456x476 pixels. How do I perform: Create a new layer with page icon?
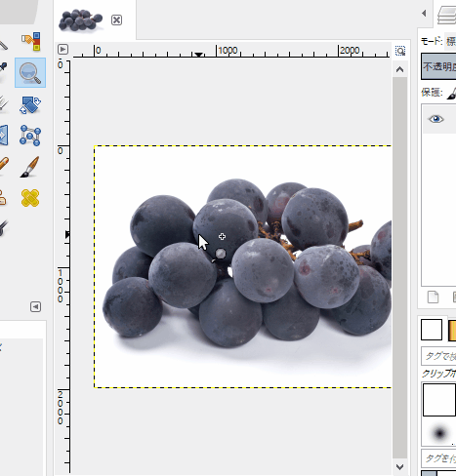433,297
